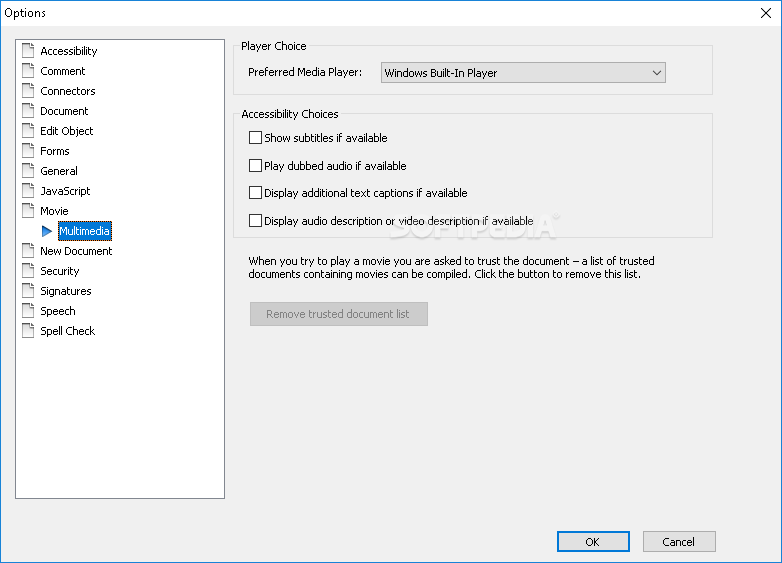Image resolution: width=782 pixels, height=563 pixels.
Task: Click the page icon beside Security
Action: point(28,270)
